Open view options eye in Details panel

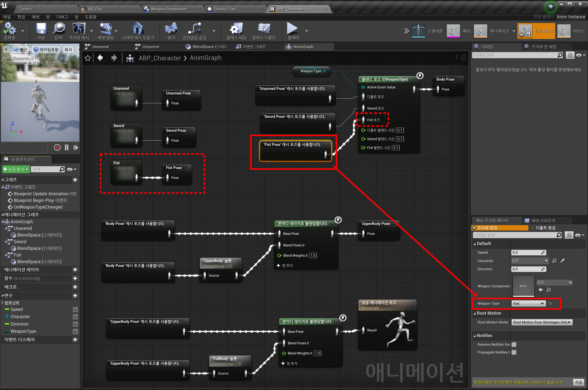pos(580,55)
